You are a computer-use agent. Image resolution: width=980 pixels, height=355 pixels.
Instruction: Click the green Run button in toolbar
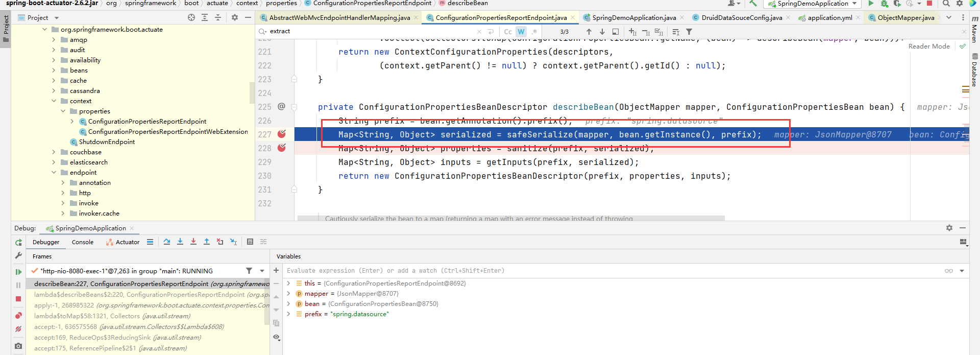871,3
